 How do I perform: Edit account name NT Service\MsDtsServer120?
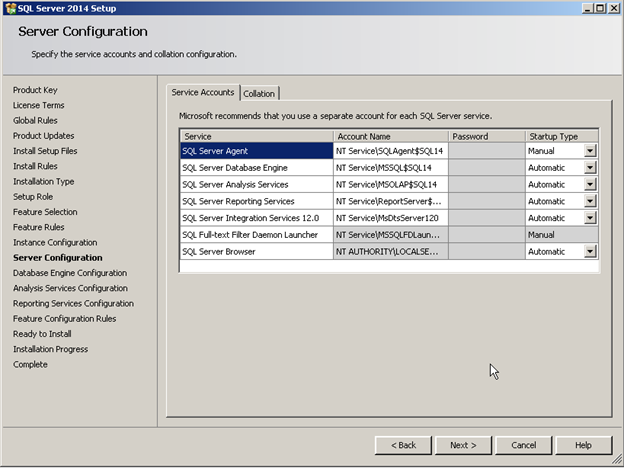391,218
